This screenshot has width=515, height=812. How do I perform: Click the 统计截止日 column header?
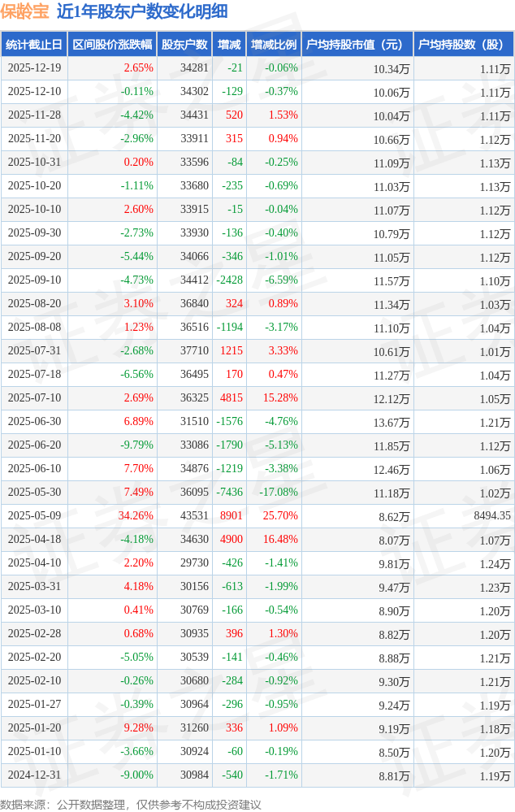point(34,45)
